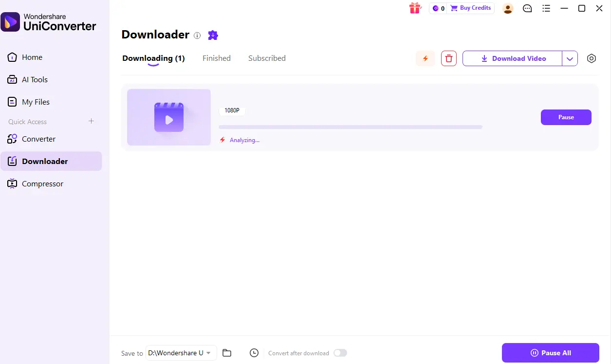
Task: Add Quick Access item with plus
Action: pyautogui.click(x=91, y=121)
